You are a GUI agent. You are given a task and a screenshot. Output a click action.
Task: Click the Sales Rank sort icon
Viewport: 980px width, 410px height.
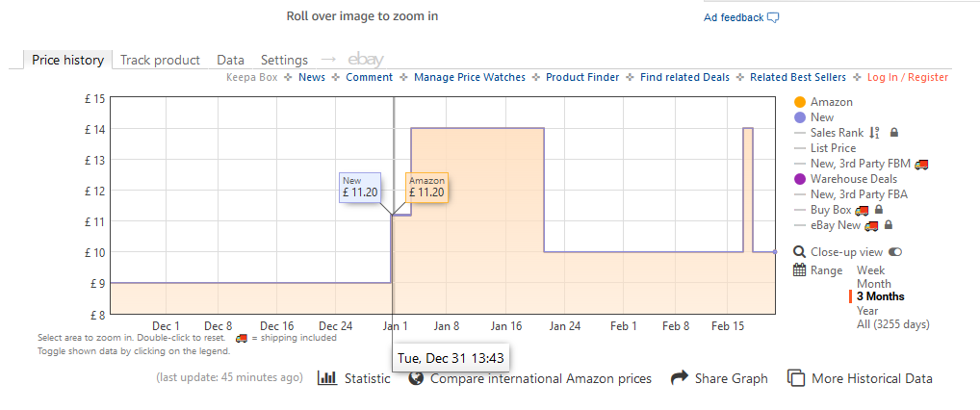click(874, 133)
